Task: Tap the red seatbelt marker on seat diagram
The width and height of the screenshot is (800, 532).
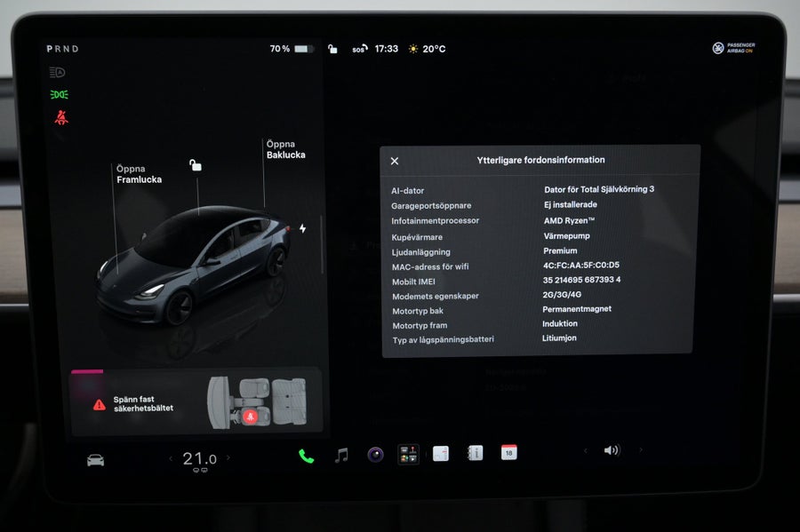Action: (x=250, y=417)
